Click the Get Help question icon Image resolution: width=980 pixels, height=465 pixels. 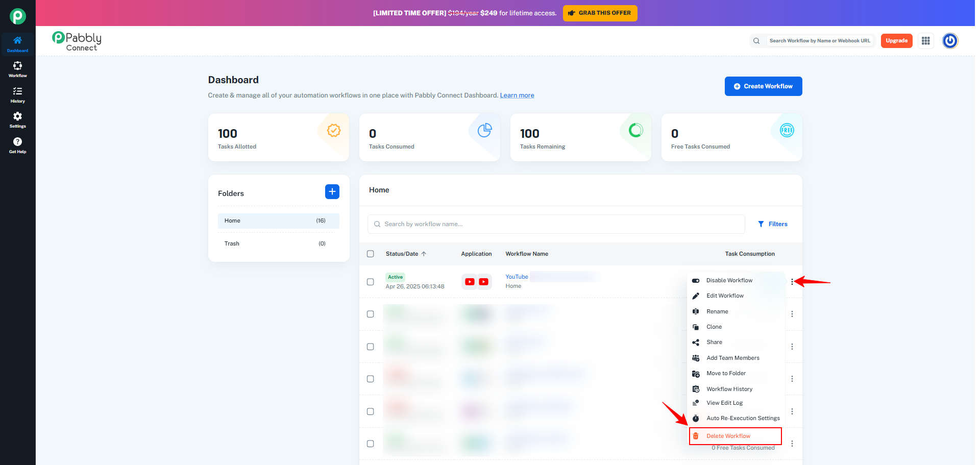click(x=17, y=145)
